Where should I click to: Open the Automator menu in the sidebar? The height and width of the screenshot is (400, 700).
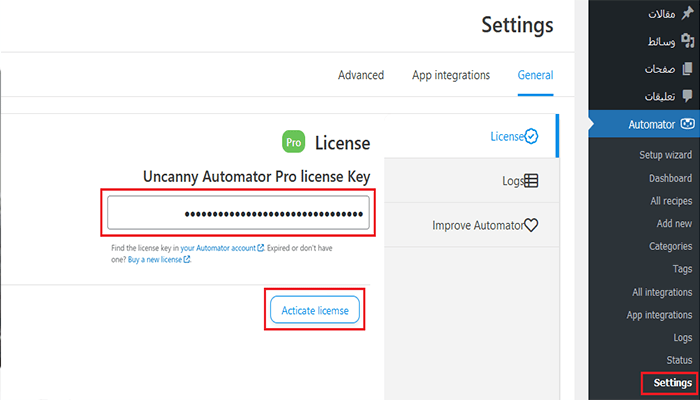point(644,124)
